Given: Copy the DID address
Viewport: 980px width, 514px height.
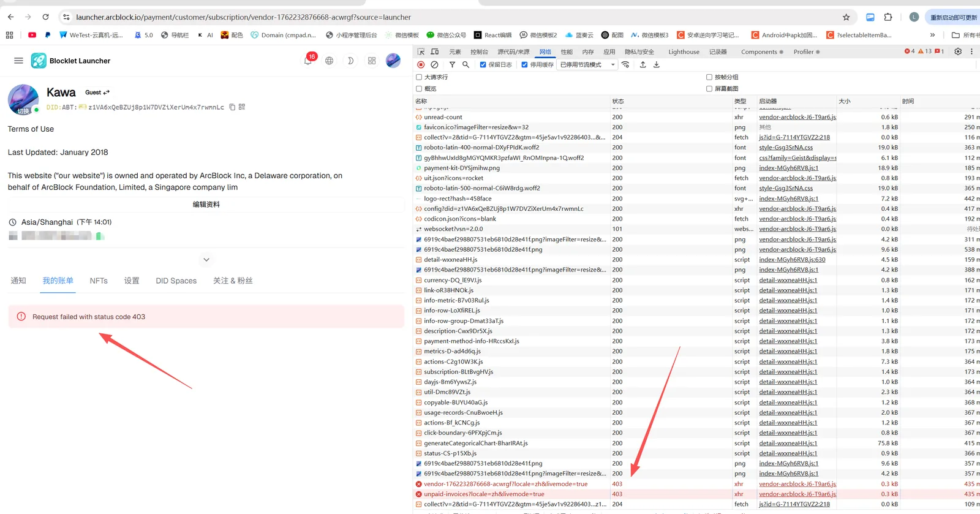Looking at the screenshot, I should coord(232,107).
